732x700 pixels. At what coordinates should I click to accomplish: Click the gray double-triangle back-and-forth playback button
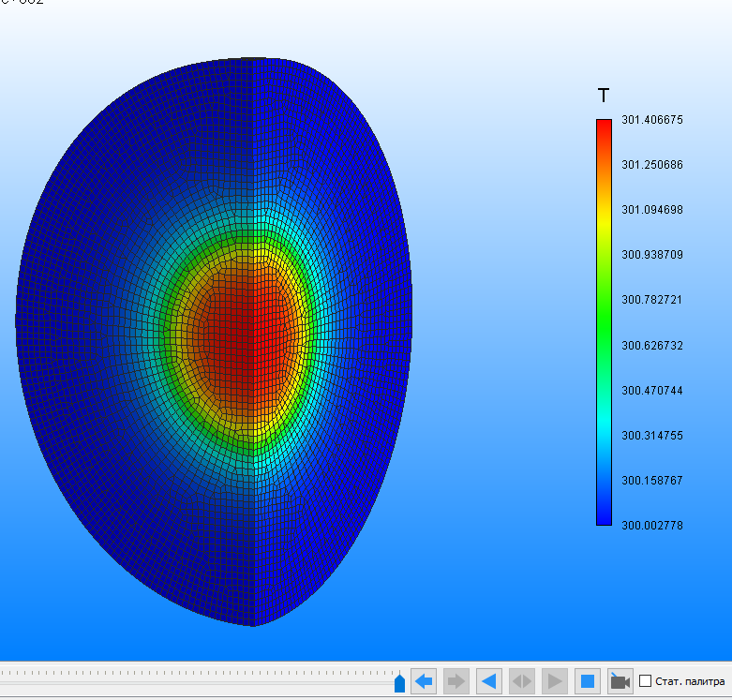pyautogui.click(x=522, y=681)
